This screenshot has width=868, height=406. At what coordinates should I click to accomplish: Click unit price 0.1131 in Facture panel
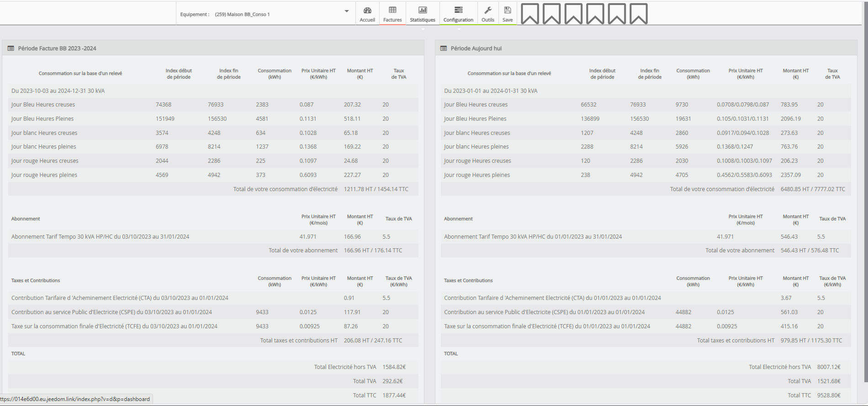[308, 119]
